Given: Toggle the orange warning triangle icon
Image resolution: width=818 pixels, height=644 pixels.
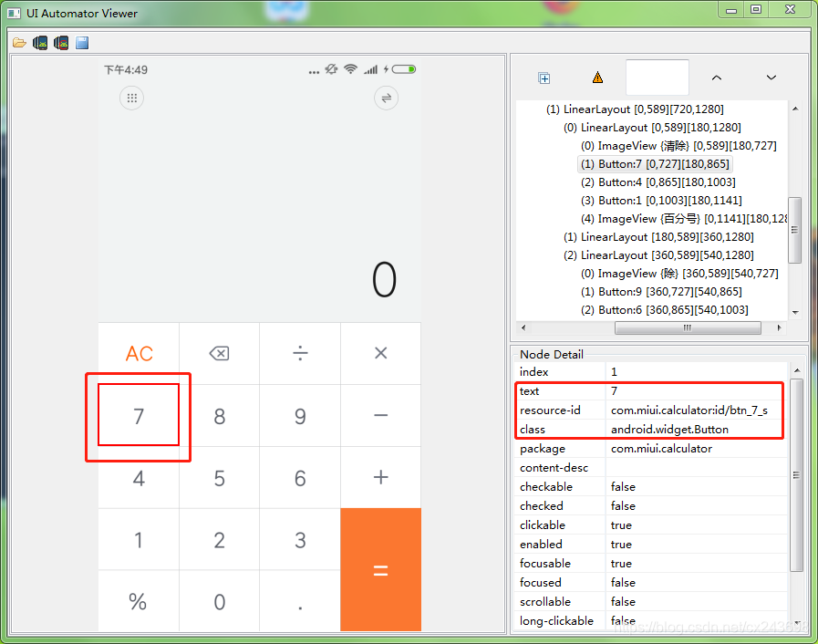Looking at the screenshot, I should coord(597,78).
